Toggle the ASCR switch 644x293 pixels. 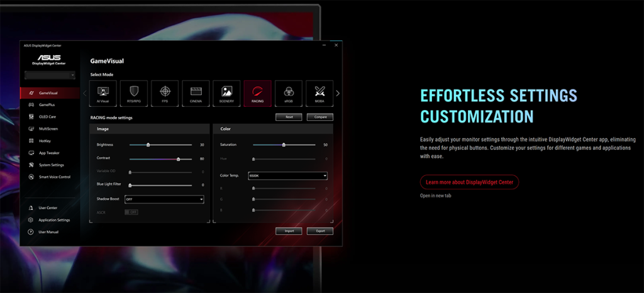pos(131,212)
